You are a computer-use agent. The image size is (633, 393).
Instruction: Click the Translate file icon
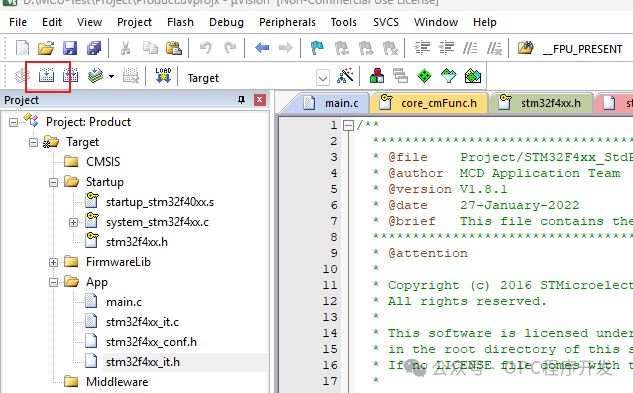point(22,76)
